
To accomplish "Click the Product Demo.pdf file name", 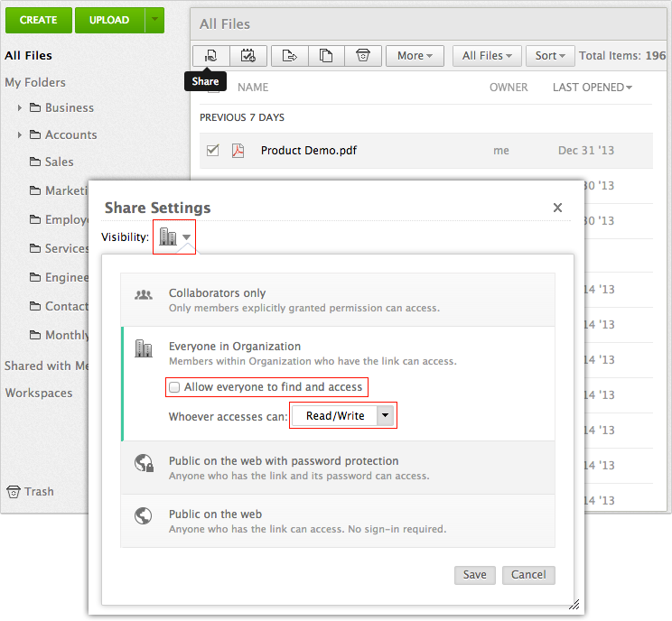I will [x=309, y=151].
